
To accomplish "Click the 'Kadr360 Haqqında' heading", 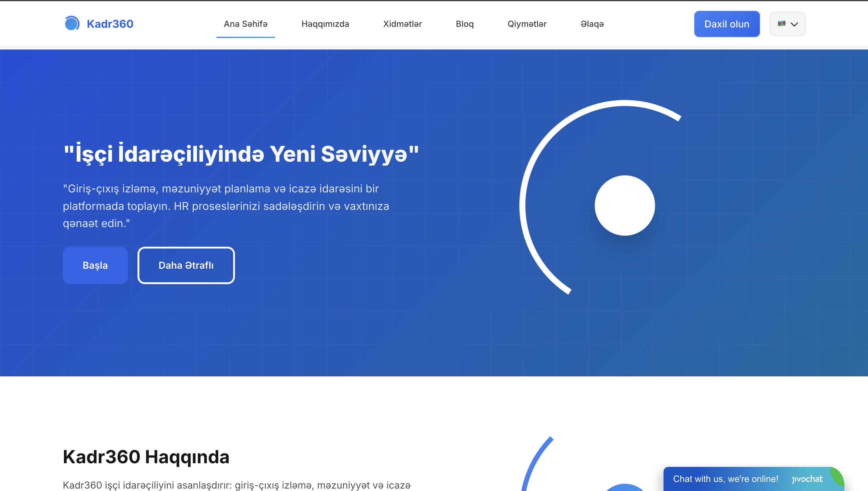I will [146, 457].
